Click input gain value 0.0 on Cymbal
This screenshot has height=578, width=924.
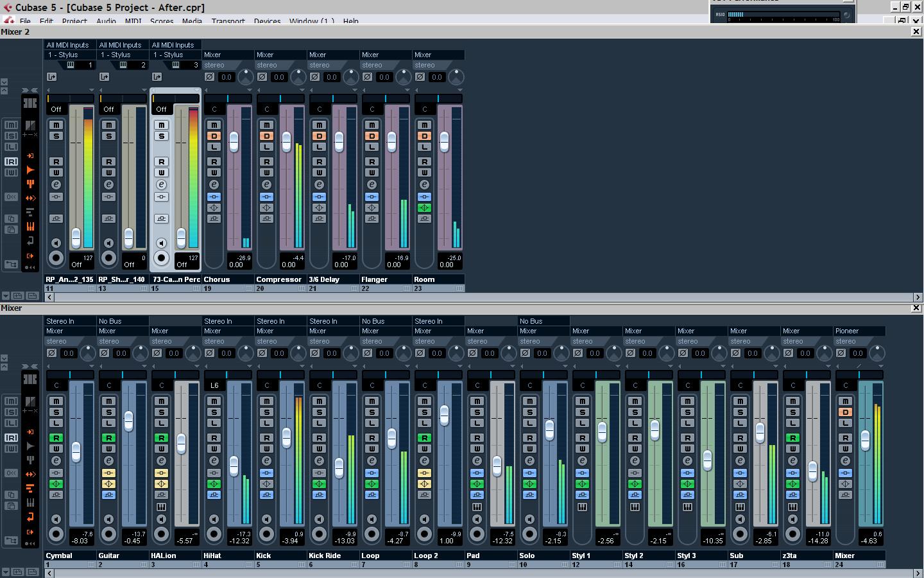pos(69,353)
